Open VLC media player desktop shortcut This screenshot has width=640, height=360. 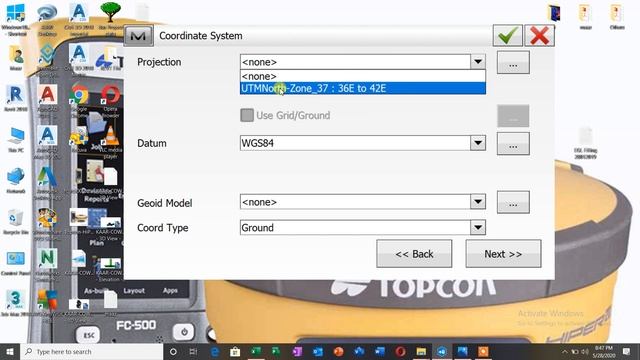click(x=110, y=141)
